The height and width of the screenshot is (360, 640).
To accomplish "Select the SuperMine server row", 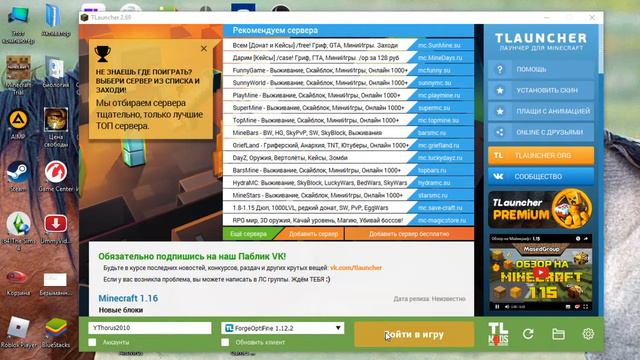I will [x=349, y=108].
